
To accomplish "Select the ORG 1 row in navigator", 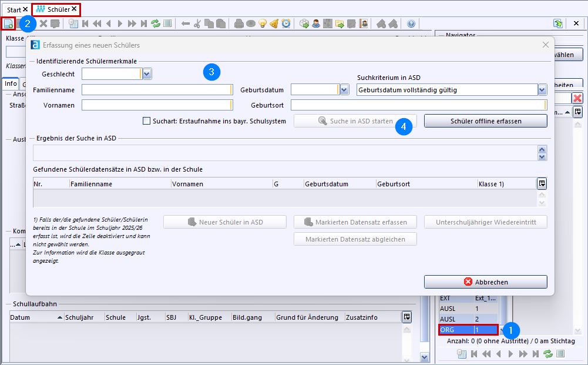I will tap(468, 330).
